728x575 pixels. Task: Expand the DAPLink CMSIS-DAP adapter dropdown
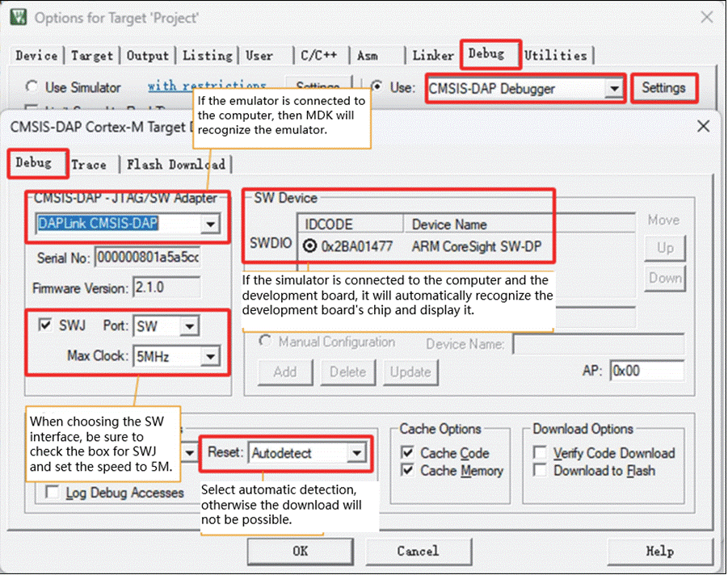(210, 225)
